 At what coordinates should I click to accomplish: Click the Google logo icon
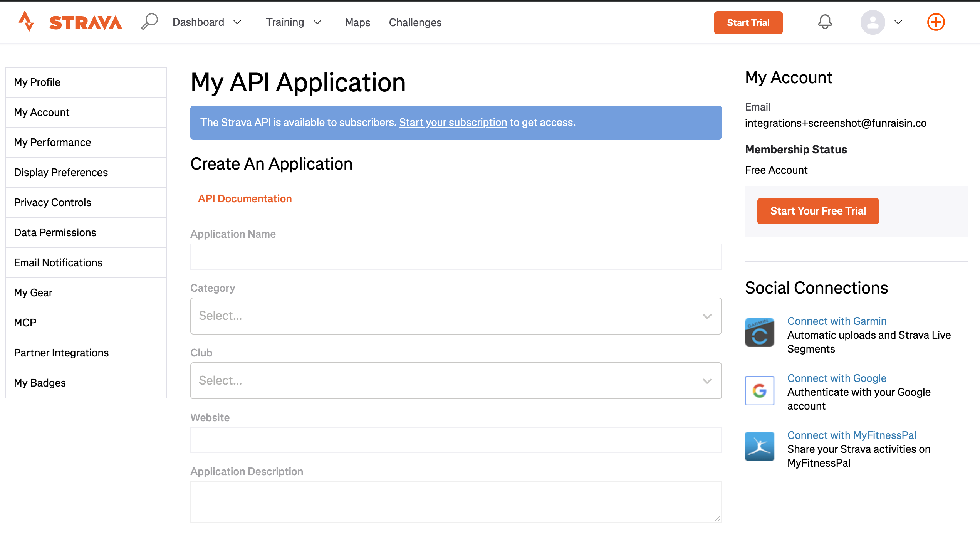759,390
